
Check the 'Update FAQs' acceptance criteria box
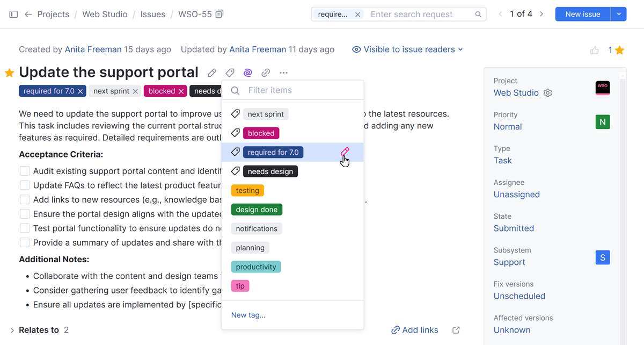click(x=24, y=185)
